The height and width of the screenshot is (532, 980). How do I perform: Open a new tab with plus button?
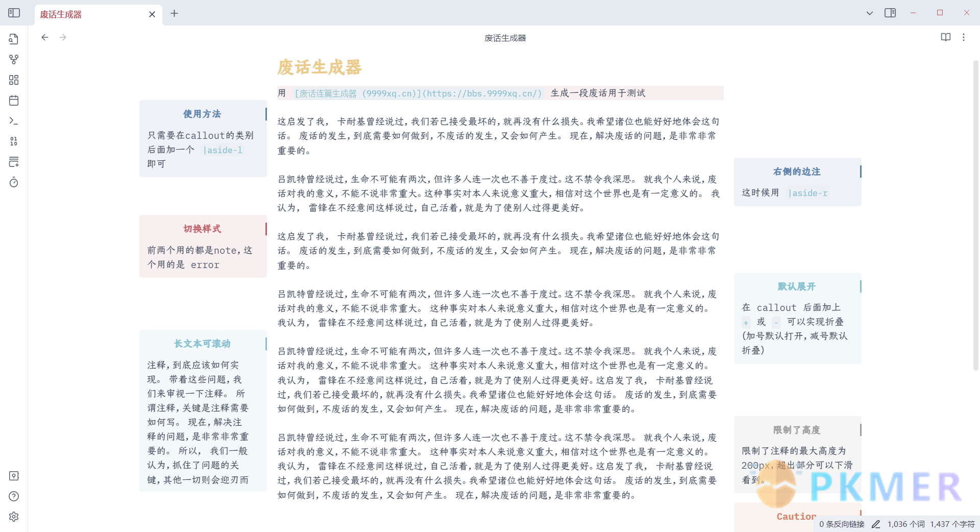[x=175, y=13]
